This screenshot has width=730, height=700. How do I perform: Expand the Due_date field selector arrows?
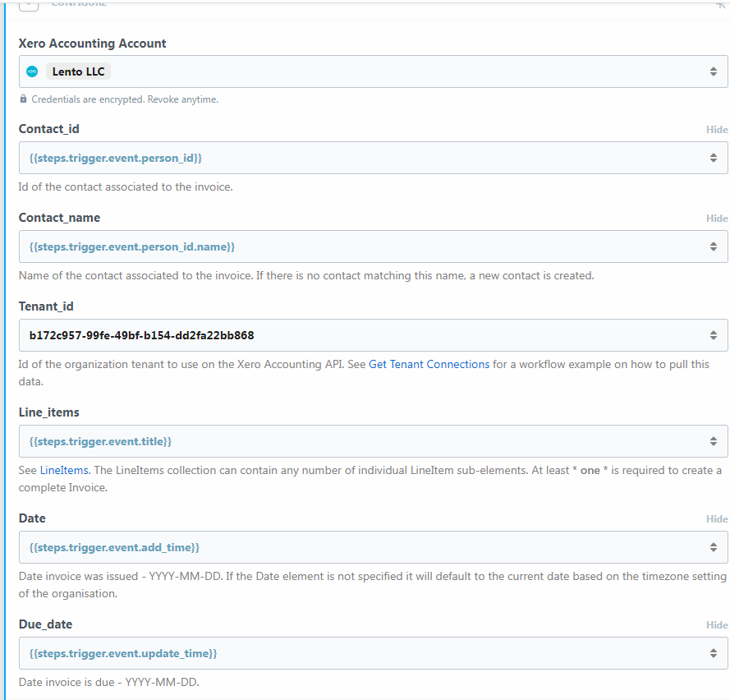pyautogui.click(x=714, y=653)
